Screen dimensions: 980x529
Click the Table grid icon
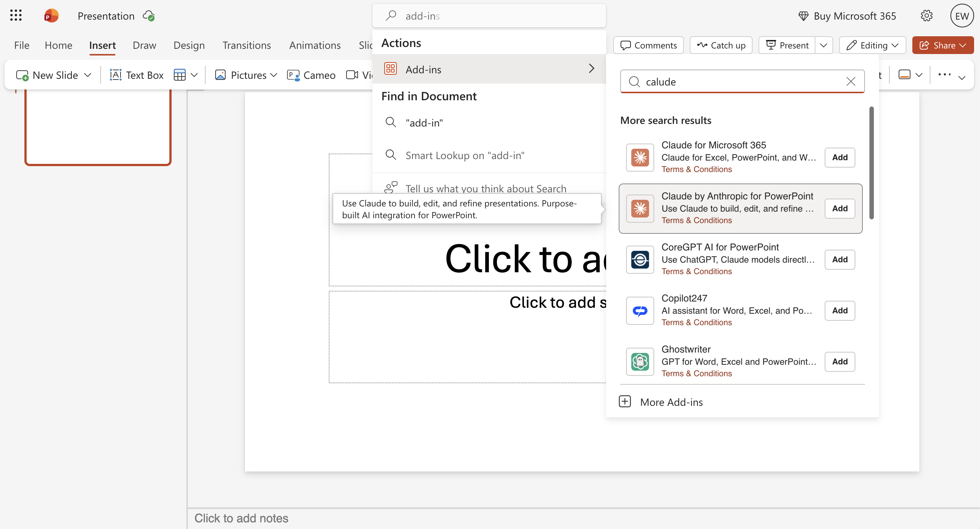[180, 75]
